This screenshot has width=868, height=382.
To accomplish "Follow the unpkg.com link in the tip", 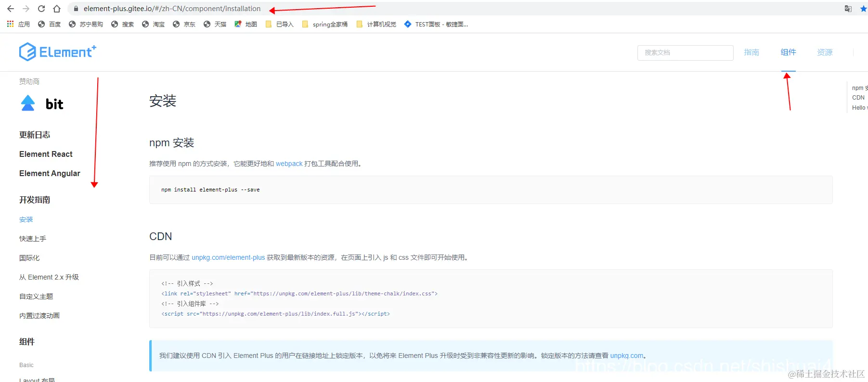I will coord(627,356).
